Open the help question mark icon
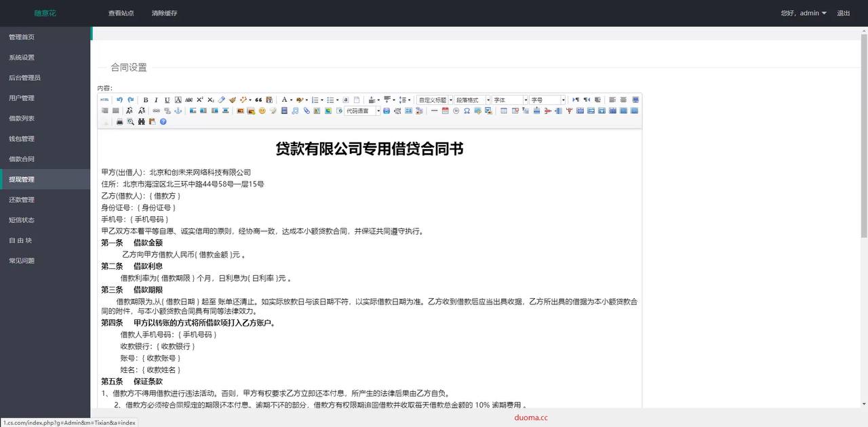 (163, 122)
